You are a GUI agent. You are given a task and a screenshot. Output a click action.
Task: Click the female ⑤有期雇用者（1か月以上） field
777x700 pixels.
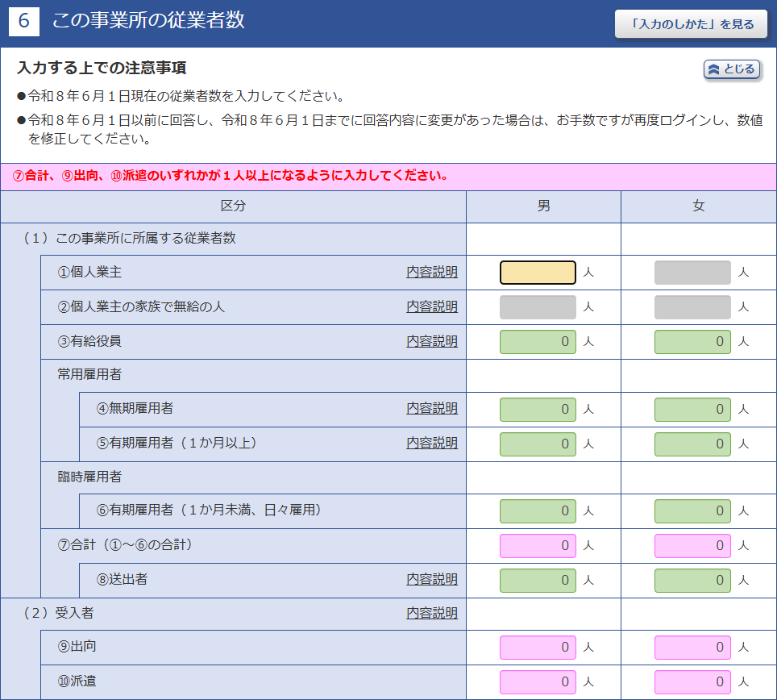coord(692,444)
